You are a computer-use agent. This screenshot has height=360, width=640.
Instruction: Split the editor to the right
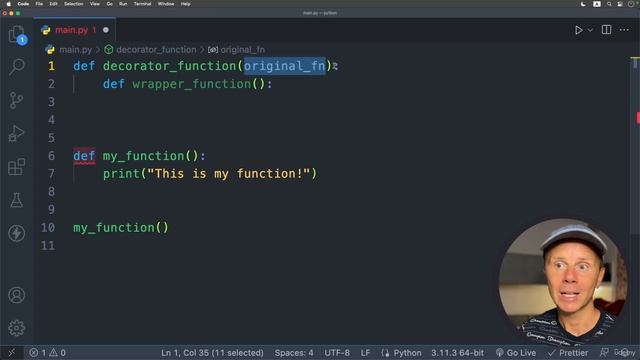coord(607,30)
